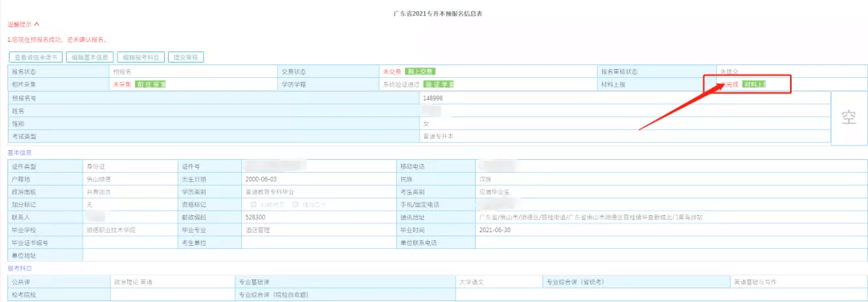Collapse the 温馨提示 chevron
This screenshot has height=302, width=868.
pyautogui.click(x=36, y=24)
